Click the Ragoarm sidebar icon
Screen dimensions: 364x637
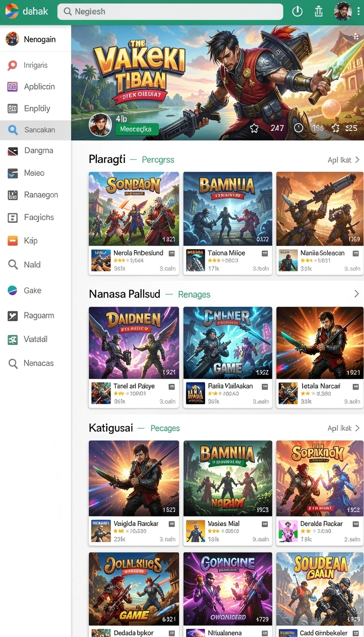pos(13,316)
